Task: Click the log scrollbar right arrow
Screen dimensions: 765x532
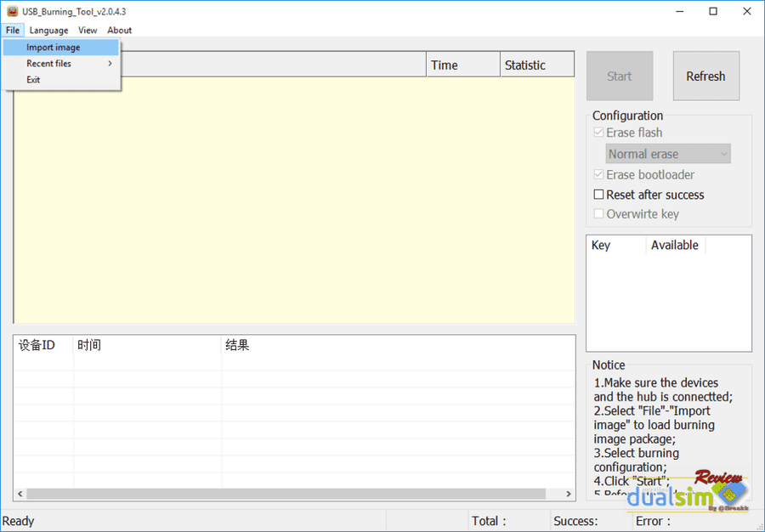Action: click(x=569, y=494)
